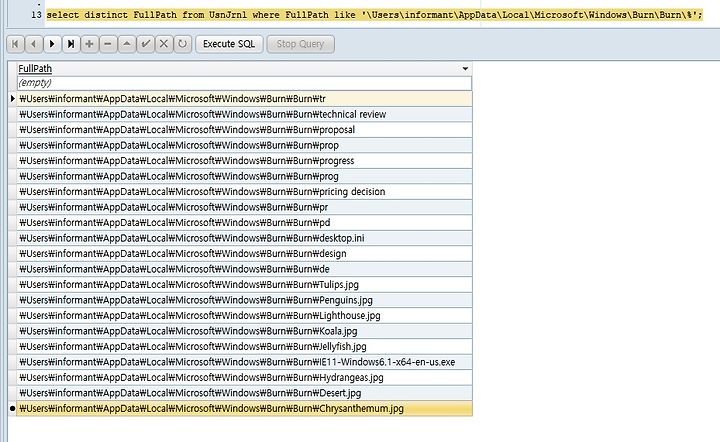Select the row ending in Burn\pr

point(244,207)
